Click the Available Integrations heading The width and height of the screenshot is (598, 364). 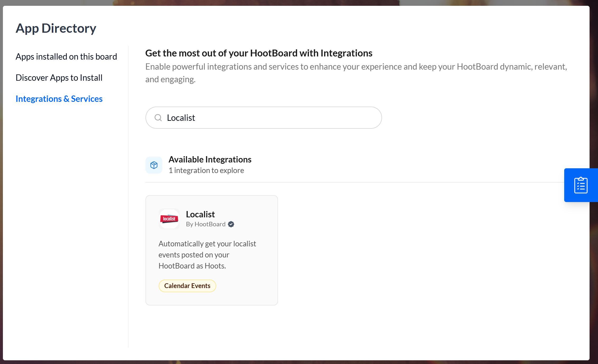[210, 160]
